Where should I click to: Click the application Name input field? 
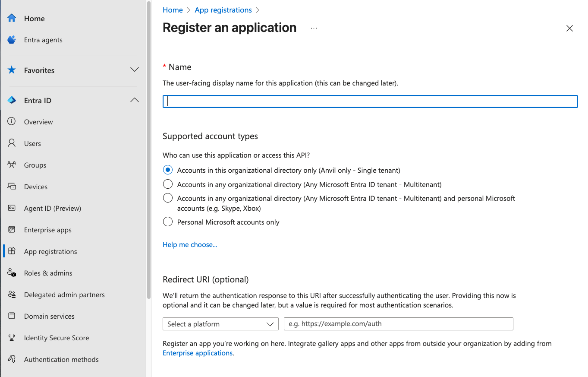tap(370, 101)
